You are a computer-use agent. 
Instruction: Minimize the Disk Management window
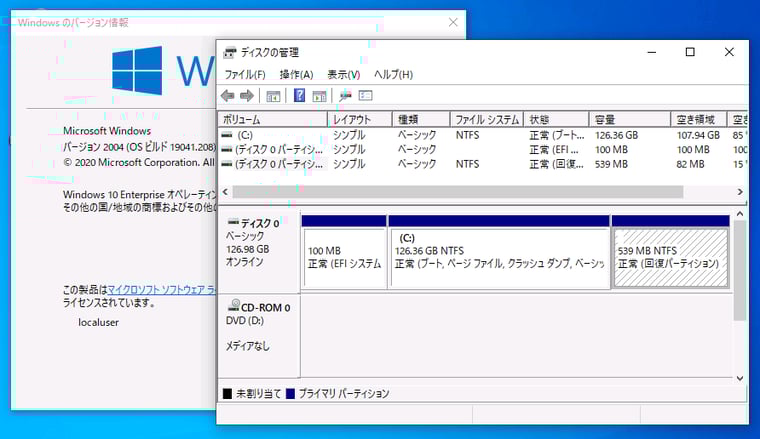click(x=652, y=52)
